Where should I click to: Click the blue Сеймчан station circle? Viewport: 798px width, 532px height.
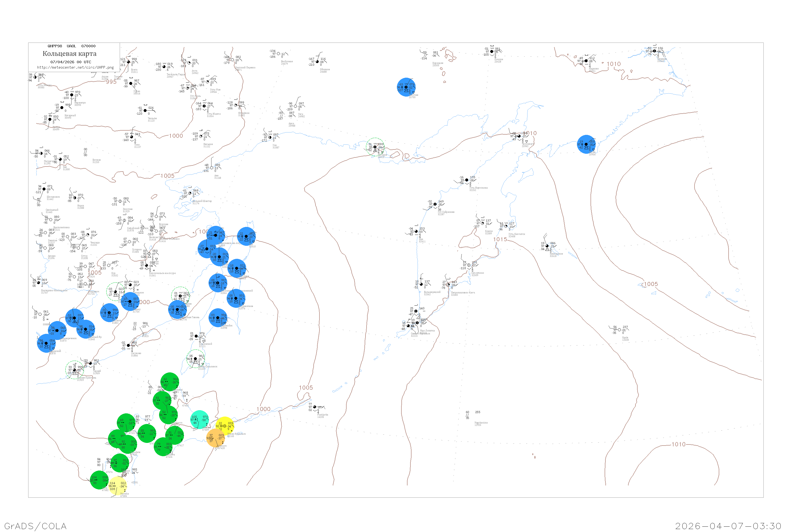coord(406,87)
